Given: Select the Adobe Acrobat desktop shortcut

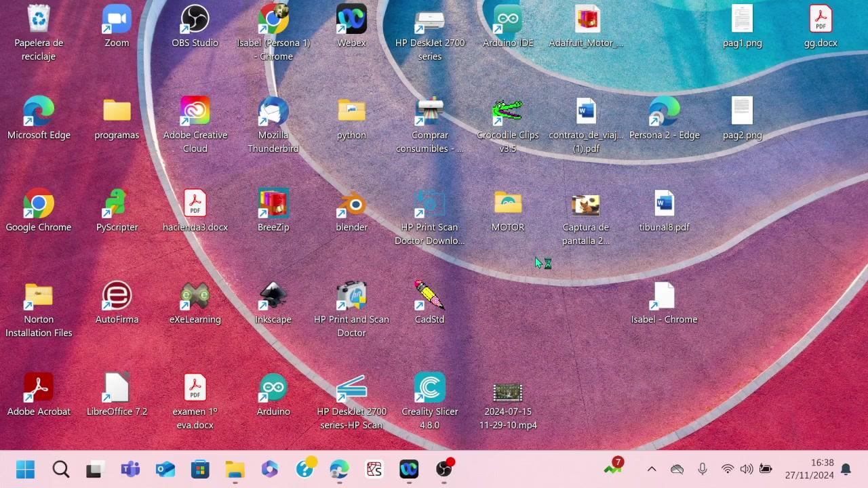Looking at the screenshot, I should coord(39,396).
